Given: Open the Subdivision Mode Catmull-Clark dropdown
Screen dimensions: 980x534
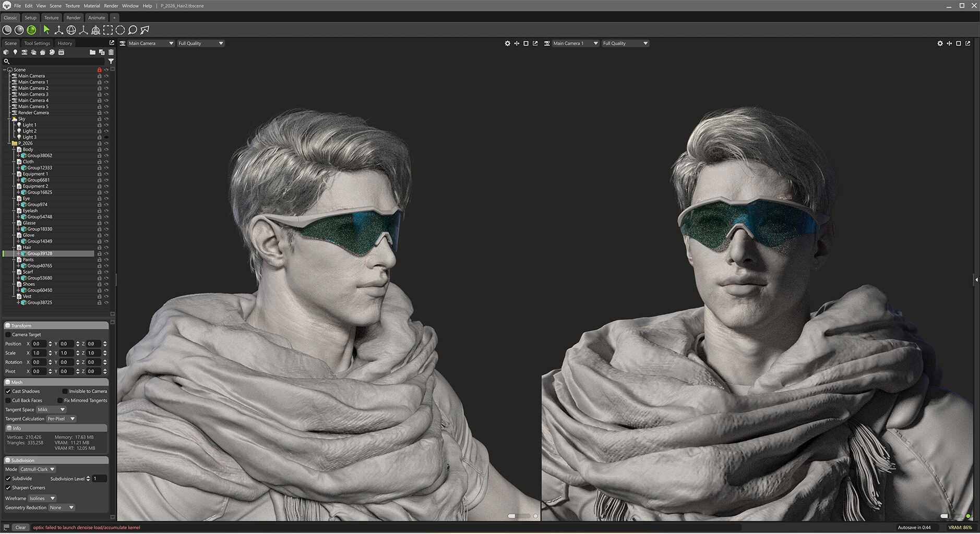Looking at the screenshot, I should (37, 469).
